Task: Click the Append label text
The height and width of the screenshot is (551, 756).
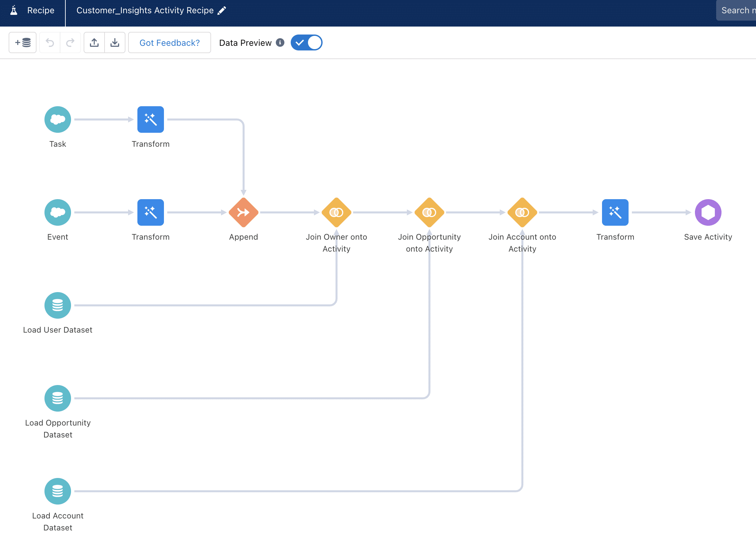Action: coord(244,237)
